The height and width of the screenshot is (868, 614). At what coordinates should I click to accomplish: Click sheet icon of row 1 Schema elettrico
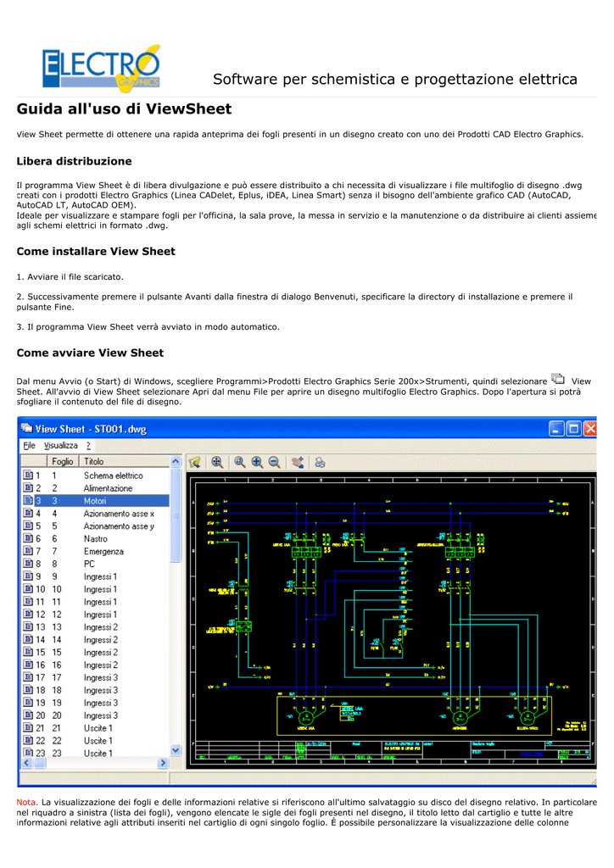28,475
